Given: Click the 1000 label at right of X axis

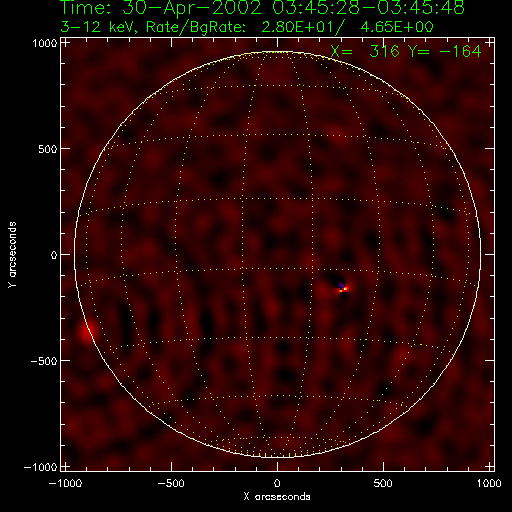Looking at the screenshot, I should 489,483.
